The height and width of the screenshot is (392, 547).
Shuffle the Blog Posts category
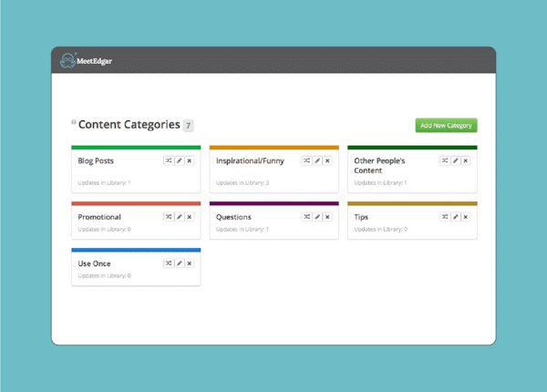click(x=169, y=160)
